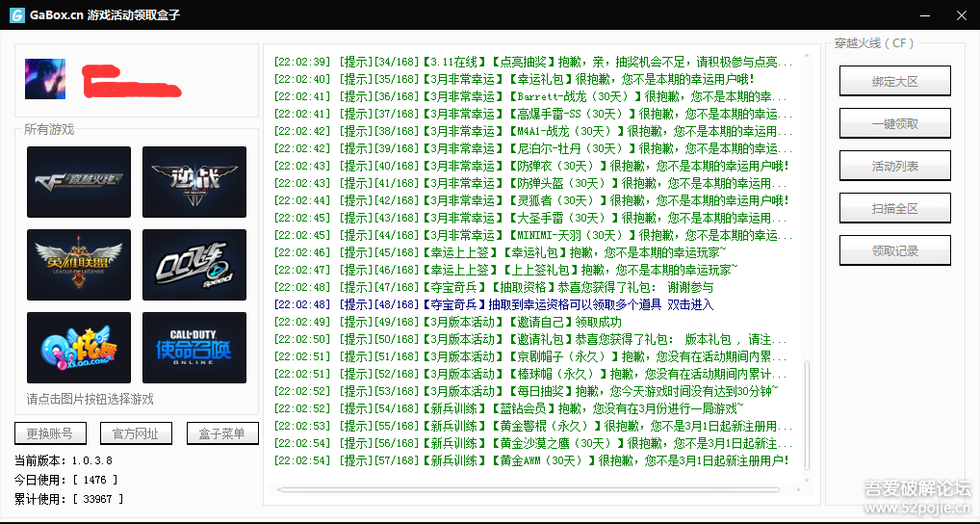Visit the 官方网址 official website
The width and height of the screenshot is (980, 524).
pyautogui.click(x=136, y=433)
